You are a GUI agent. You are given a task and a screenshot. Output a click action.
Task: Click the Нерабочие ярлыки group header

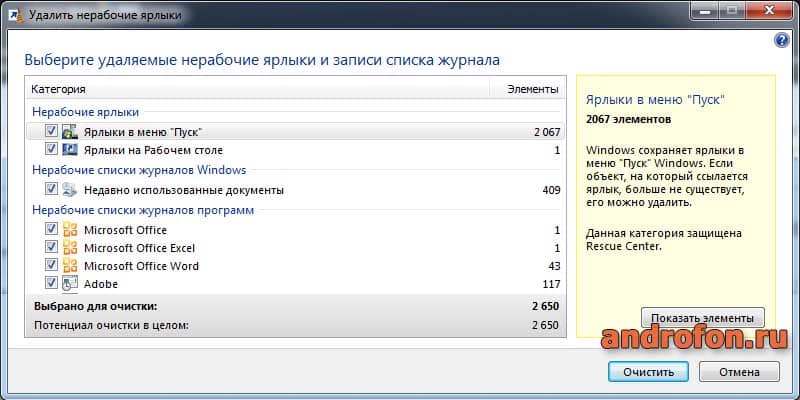(x=85, y=112)
